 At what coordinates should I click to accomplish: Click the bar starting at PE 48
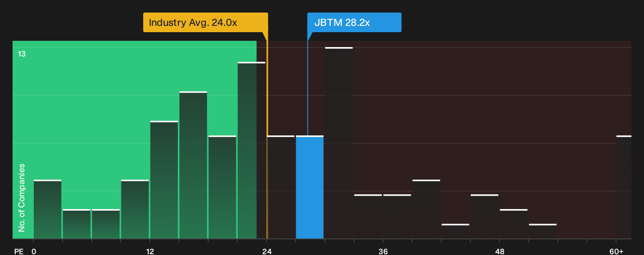(x=514, y=224)
